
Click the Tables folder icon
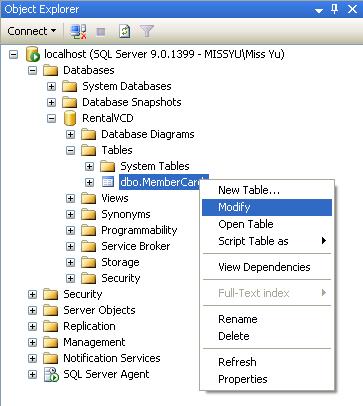pos(89,150)
